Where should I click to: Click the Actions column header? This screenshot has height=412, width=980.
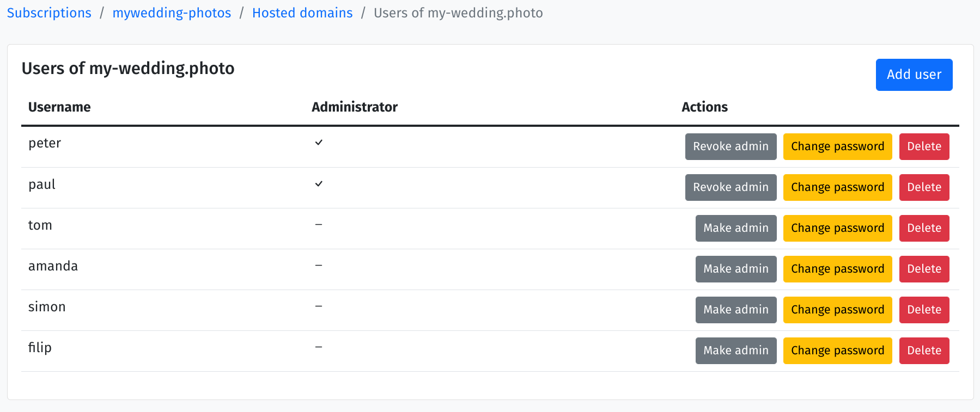[704, 107]
